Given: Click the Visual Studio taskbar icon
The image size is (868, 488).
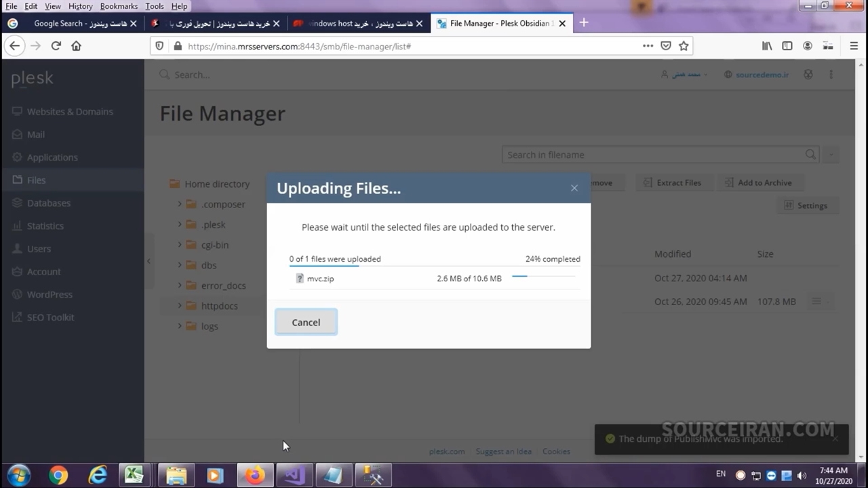Looking at the screenshot, I should tap(294, 475).
